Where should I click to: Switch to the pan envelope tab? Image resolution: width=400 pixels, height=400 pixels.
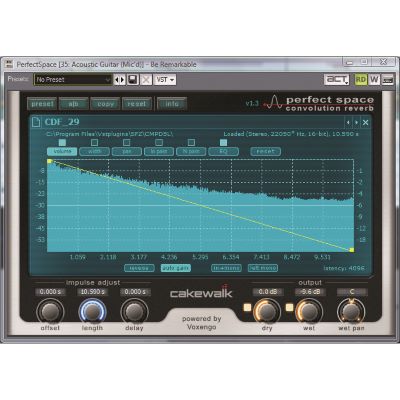[x=127, y=151]
